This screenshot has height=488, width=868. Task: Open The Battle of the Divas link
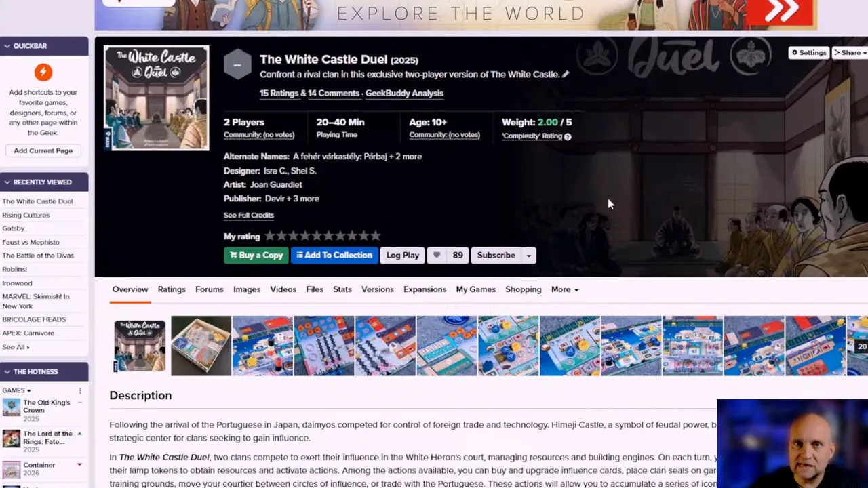click(x=38, y=256)
